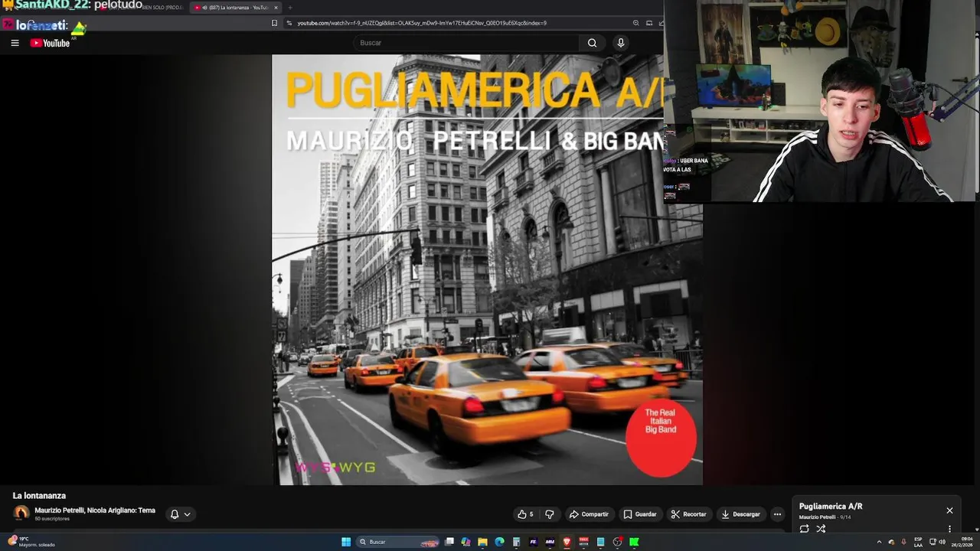Open the YouTube hamburger guide menu
Image resolution: width=980 pixels, height=551 pixels.
point(15,43)
